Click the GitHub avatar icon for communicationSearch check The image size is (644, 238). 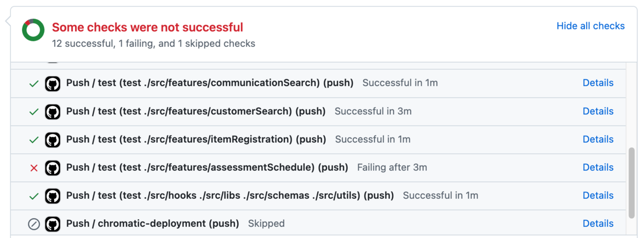[x=53, y=83]
